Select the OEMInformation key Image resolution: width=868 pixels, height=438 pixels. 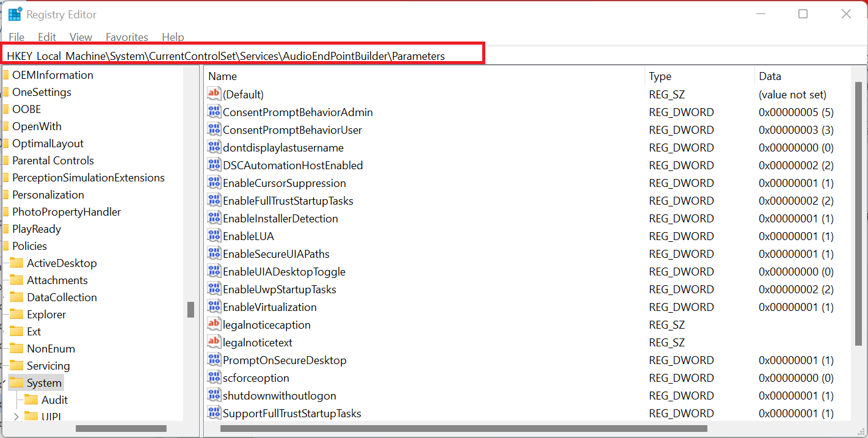[52, 75]
